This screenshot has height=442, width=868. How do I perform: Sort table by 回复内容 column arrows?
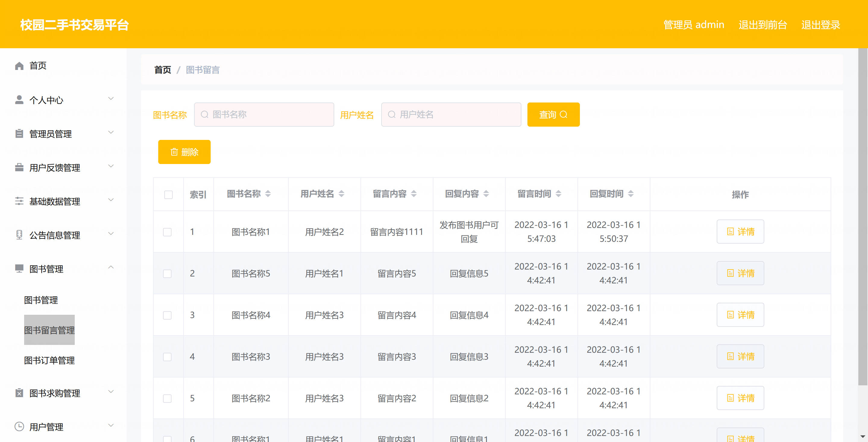point(486,194)
